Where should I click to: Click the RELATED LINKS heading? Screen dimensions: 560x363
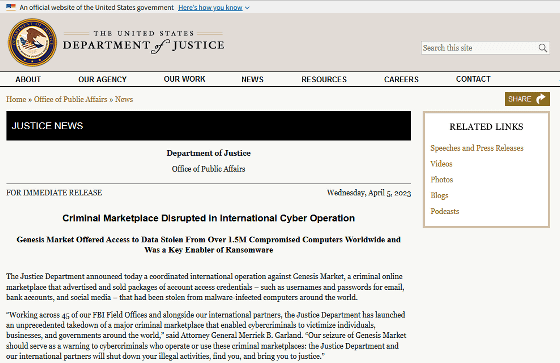pyautogui.click(x=486, y=127)
